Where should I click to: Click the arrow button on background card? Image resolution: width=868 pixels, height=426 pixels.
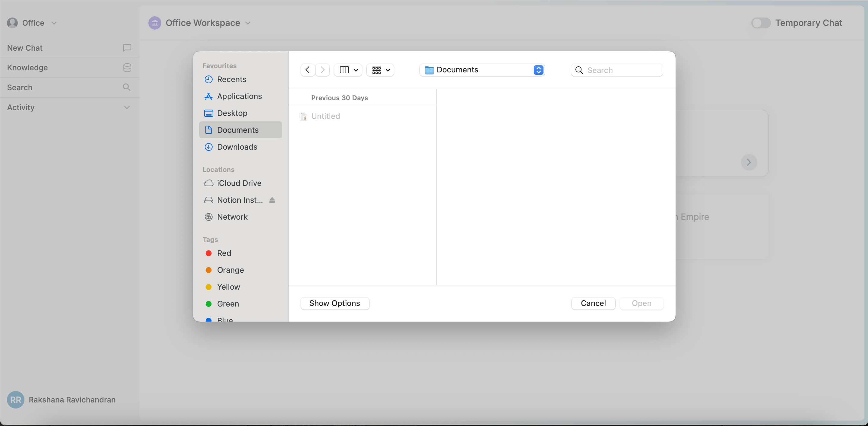749,162
